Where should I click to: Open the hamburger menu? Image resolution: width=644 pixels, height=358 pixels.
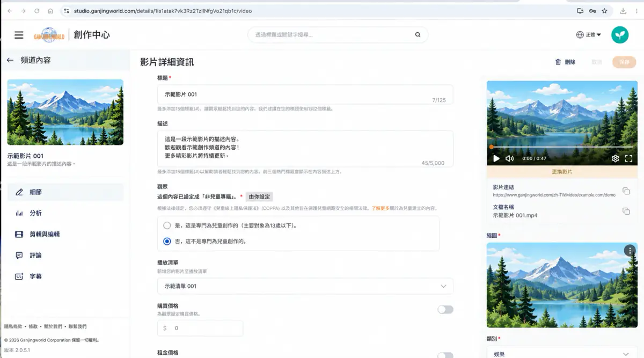click(19, 35)
